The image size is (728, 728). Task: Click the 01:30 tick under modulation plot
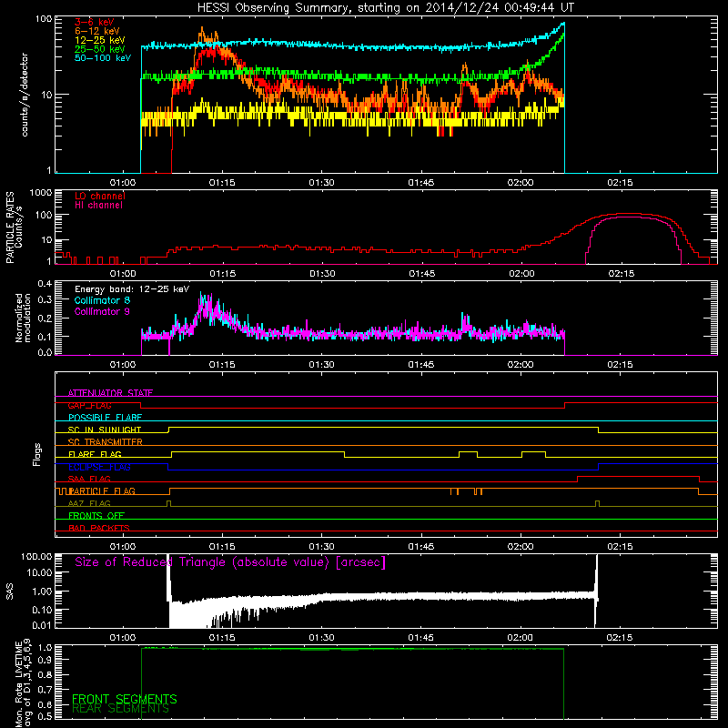(322, 365)
